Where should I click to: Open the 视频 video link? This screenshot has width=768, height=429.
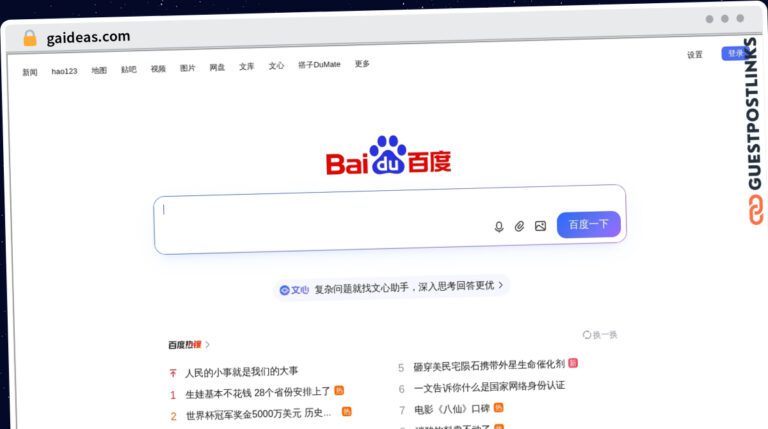pyautogui.click(x=158, y=69)
